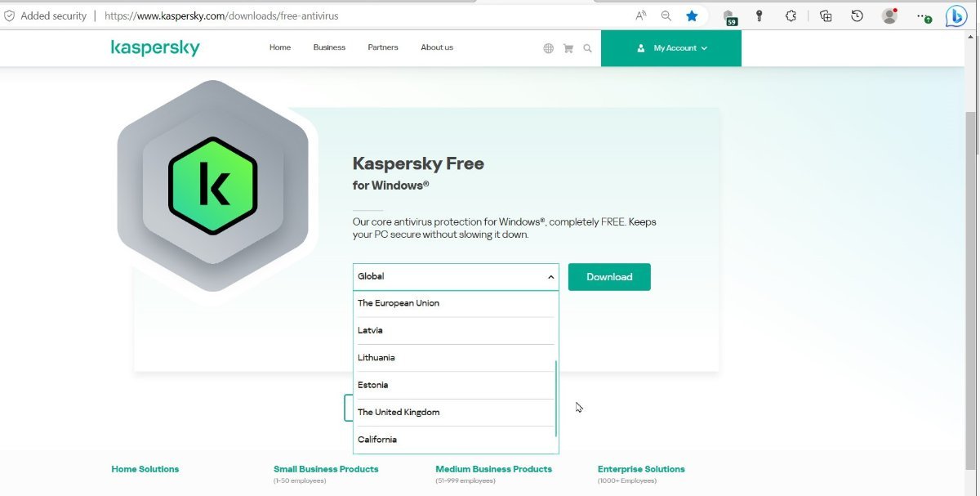Open the Business menu item
The height and width of the screenshot is (496, 980).
[329, 47]
